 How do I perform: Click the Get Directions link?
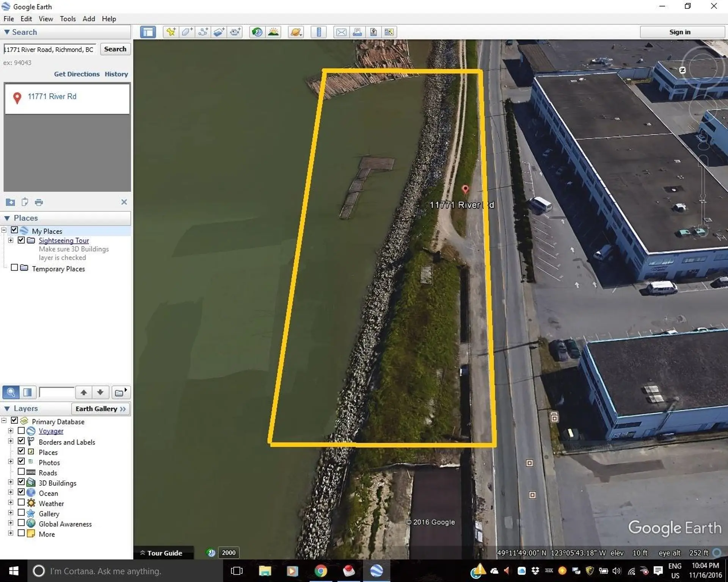tap(77, 74)
